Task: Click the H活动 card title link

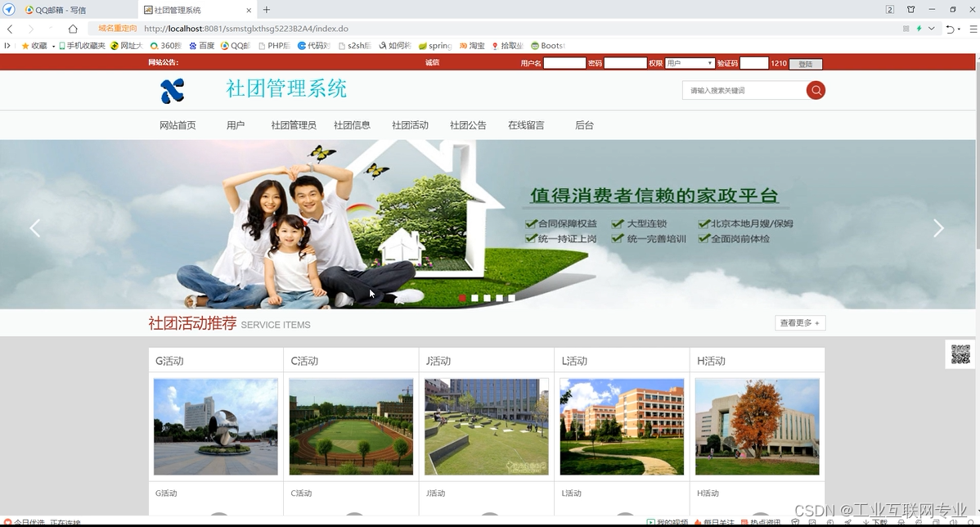Action: click(711, 361)
